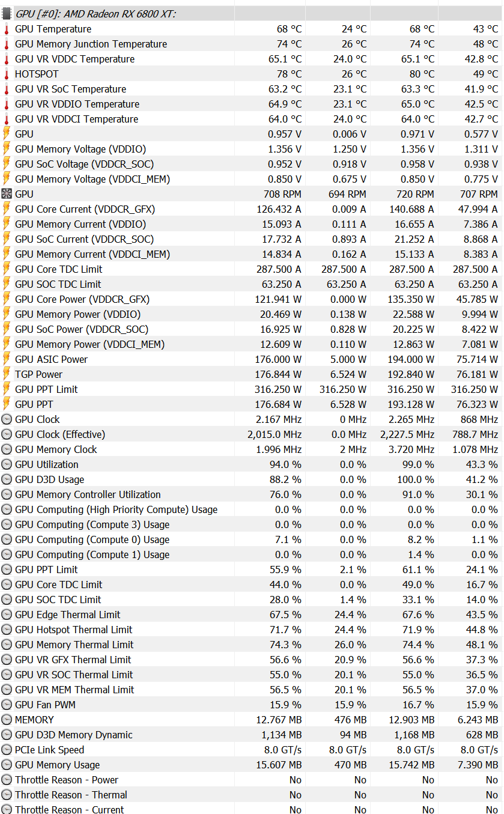
Task: Click the gauge icon beside GPU Memory Clock
Action: coord(7,449)
